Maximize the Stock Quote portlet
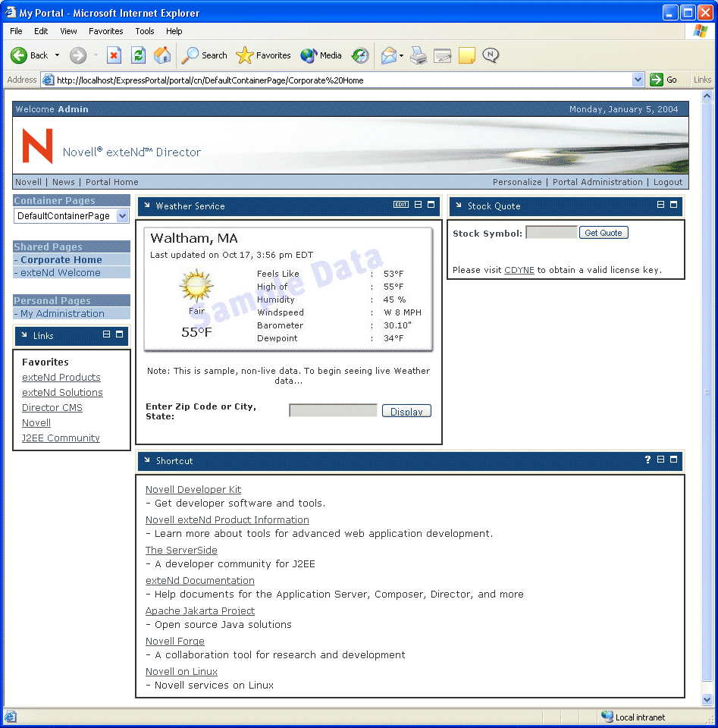The height and width of the screenshot is (728, 718). pyautogui.click(x=673, y=205)
